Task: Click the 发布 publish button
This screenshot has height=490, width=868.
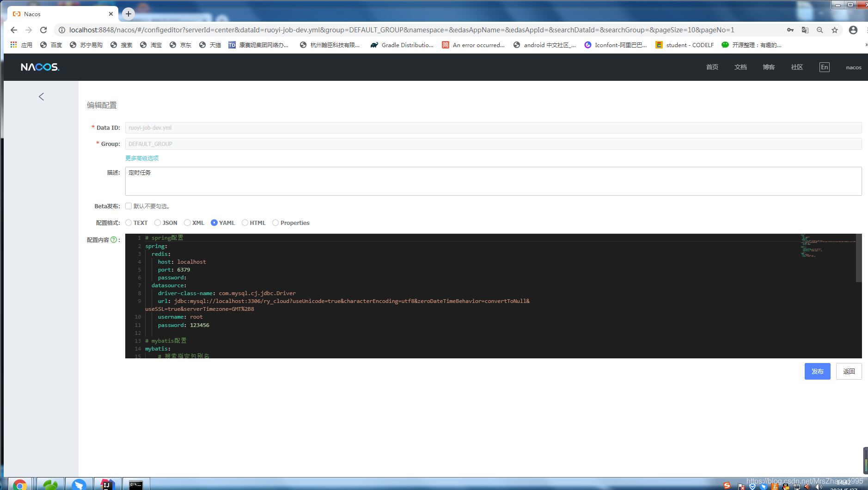Action: [817, 371]
